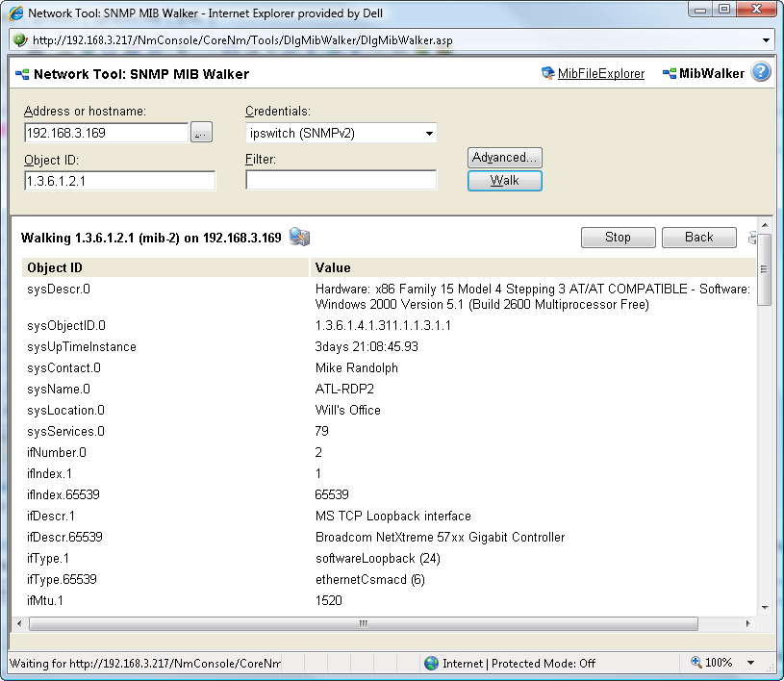Click the Stop button
Viewport: 784px width, 681px height.
coord(618,238)
